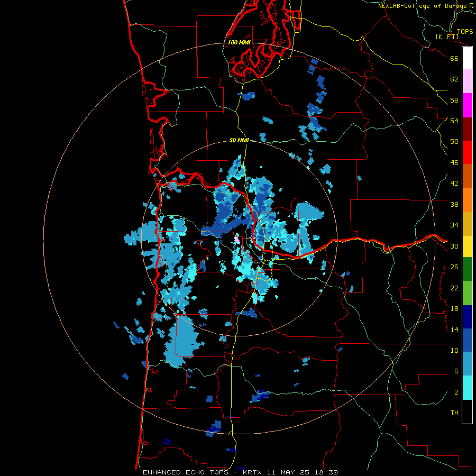476x476 pixels.
Task: Click the "TOPS" legend heading
Action: click(465, 31)
